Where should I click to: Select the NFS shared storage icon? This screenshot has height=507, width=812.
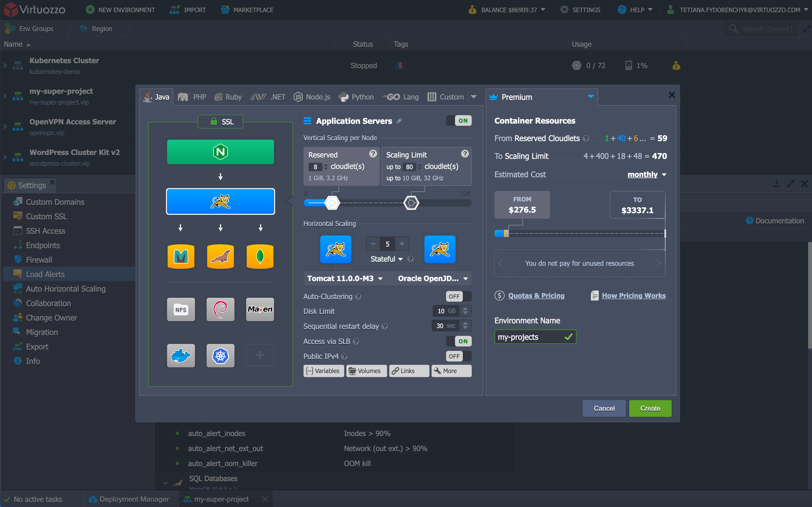(181, 309)
